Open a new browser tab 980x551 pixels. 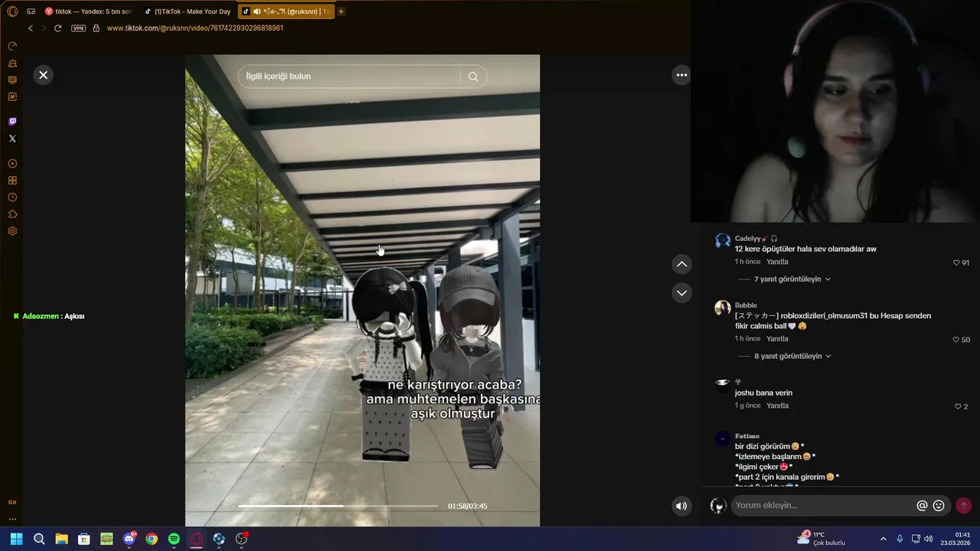tap(341, 11)
